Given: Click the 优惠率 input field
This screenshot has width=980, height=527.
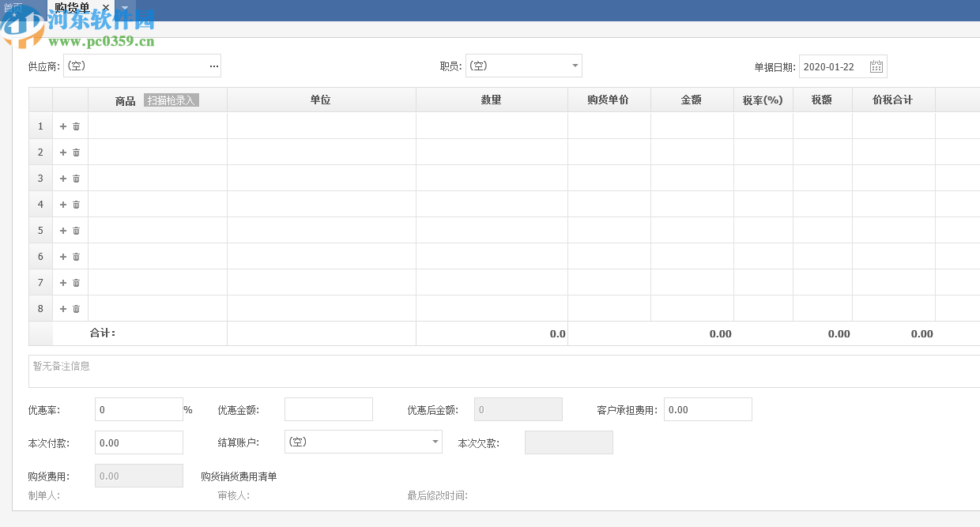Looking at the screenshot, I should [138, 409].
